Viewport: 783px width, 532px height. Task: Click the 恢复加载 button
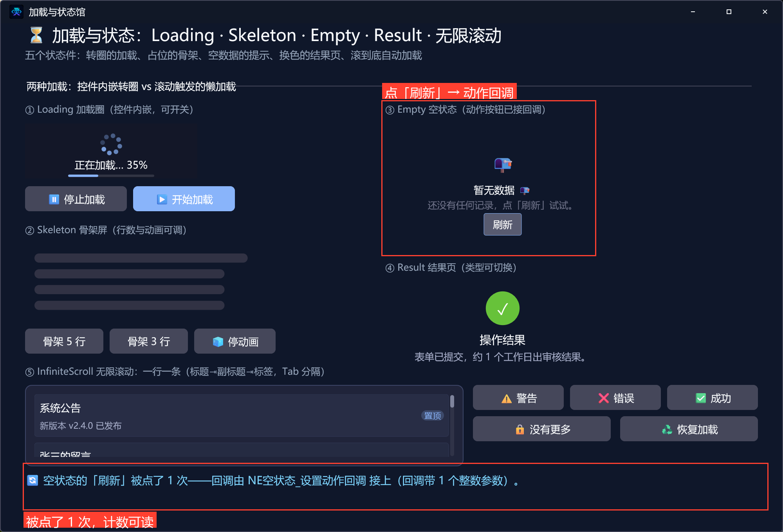[689, 429]
